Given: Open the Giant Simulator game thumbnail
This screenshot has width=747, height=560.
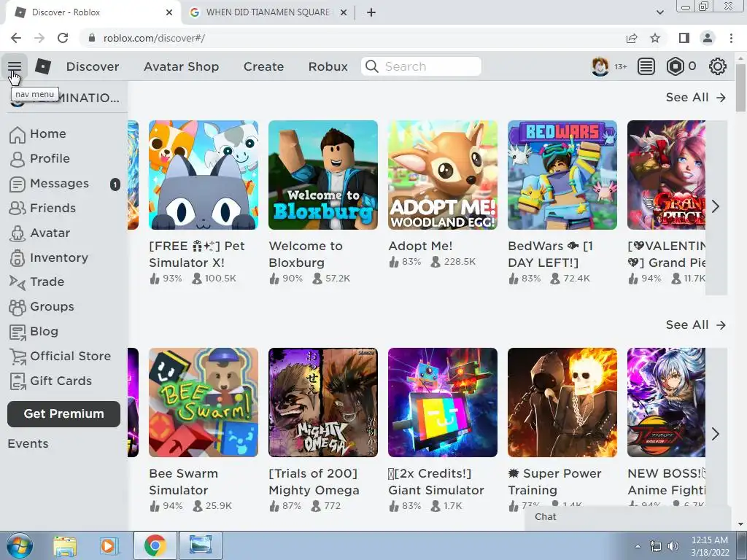Looking at the screenshot, I should [443, 402].
